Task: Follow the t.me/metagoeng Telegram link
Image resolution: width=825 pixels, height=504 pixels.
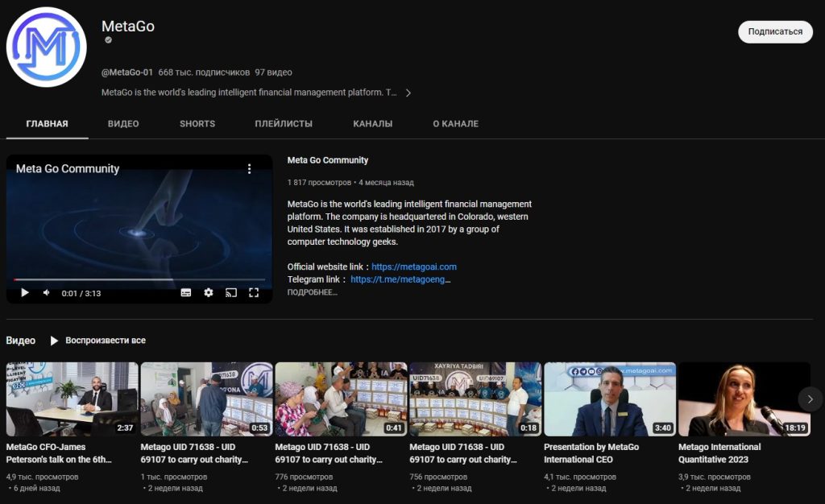Action: point(400,279)
